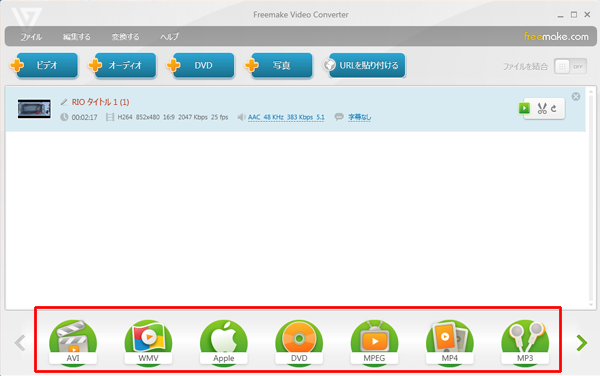Viewport: 600px width, 376px height.
Task: Convert to MP3 audio format
Action: pyautogui.click(x=525, y=342)
